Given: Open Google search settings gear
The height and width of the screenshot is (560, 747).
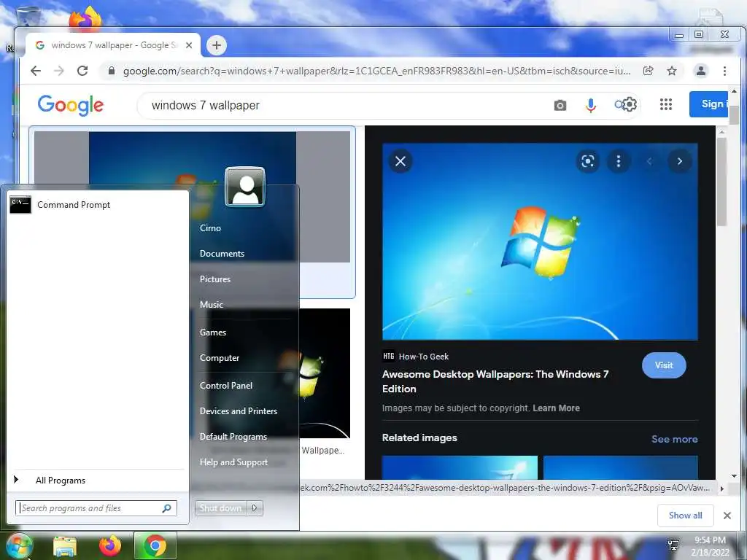Looking at the screenshot, I should pos(630,104).
